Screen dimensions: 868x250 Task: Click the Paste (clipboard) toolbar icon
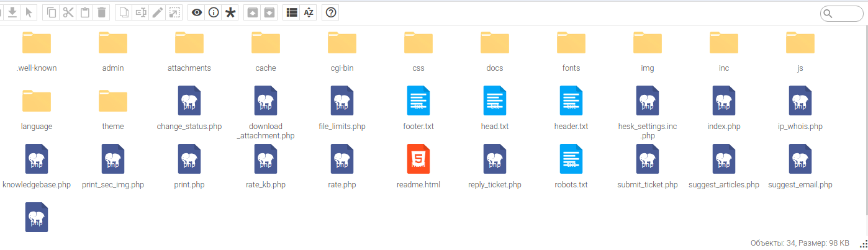(x=85, y=12)
